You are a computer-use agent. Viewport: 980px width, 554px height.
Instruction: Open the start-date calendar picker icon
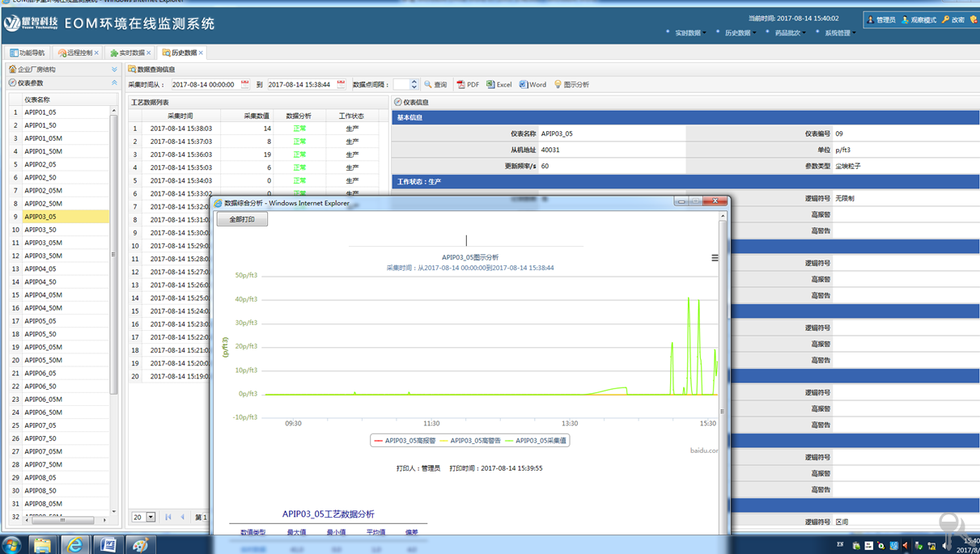(245, 84)
